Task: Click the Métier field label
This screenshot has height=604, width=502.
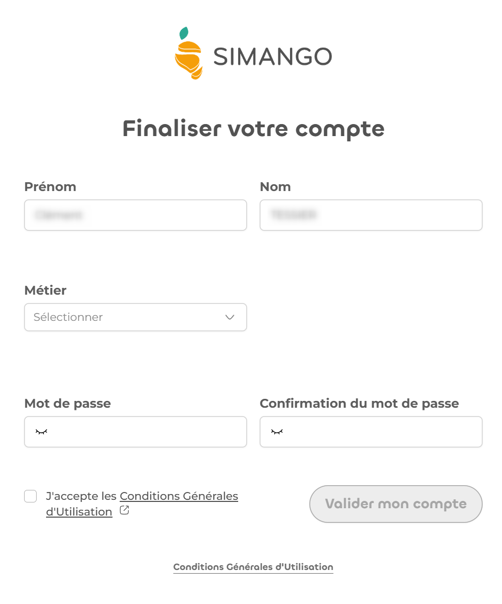Action: (x=45, y=290)
